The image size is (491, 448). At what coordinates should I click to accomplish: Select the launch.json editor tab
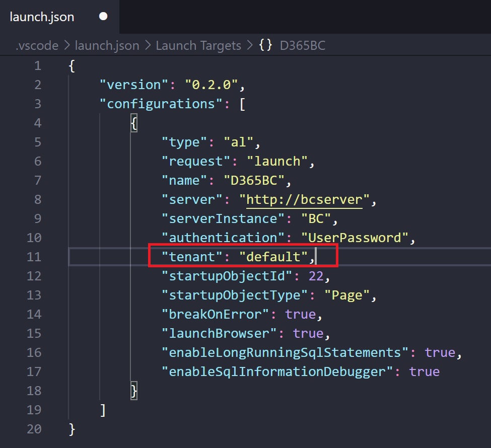click(42, 17)
